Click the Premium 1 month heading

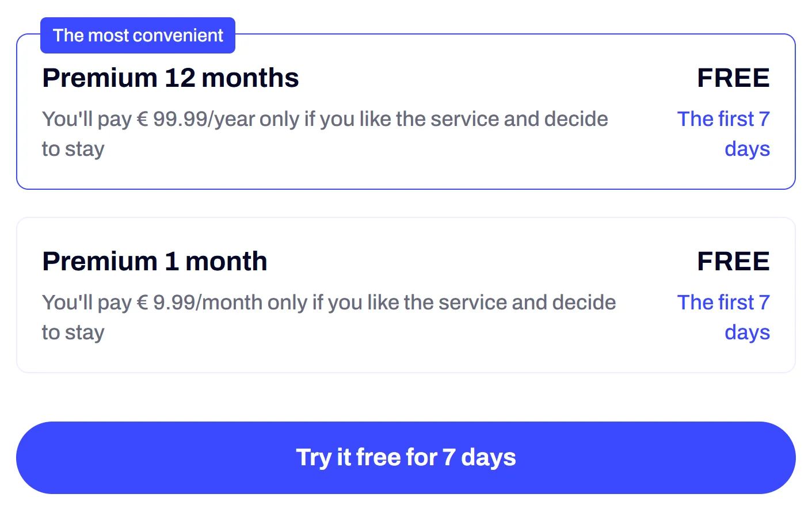point(154,261)
